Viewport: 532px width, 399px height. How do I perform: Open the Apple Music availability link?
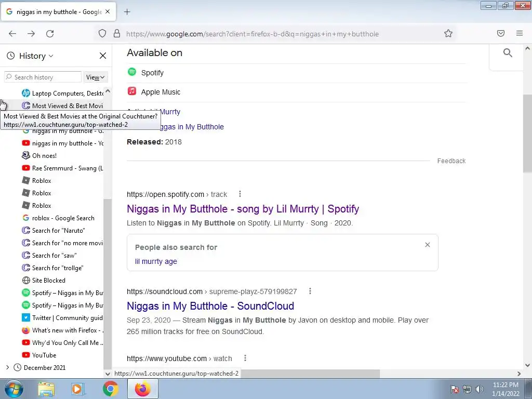[x=161, y=92]
